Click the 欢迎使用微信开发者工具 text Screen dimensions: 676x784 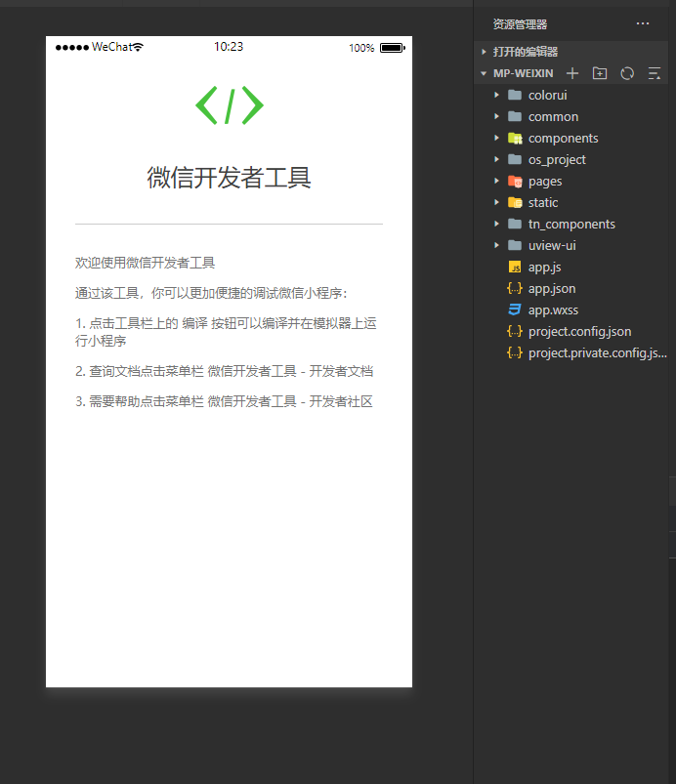coord(146,263)
